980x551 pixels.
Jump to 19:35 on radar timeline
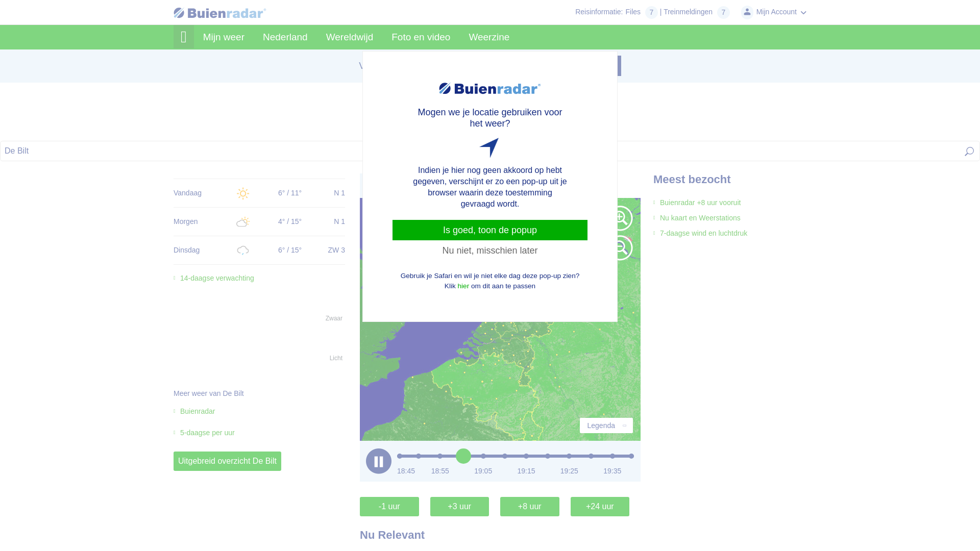coord(612,471)
